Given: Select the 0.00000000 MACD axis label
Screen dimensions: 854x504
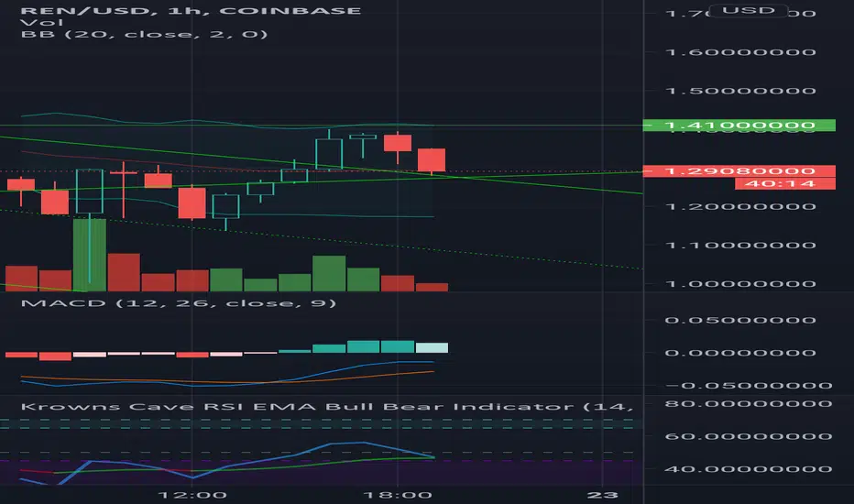Looking at the screenshot, I should click(740, 353).
